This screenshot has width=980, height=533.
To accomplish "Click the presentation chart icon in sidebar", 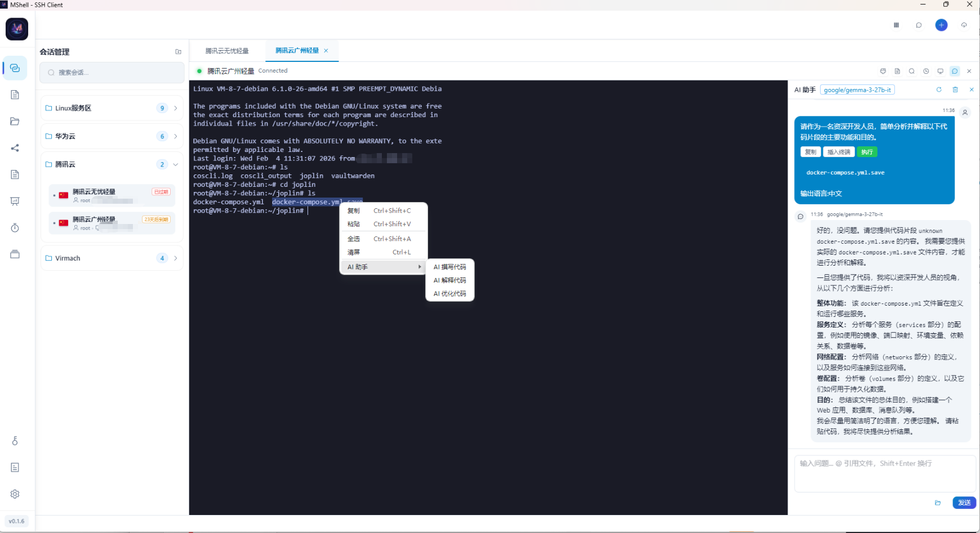I will point(15,201).
